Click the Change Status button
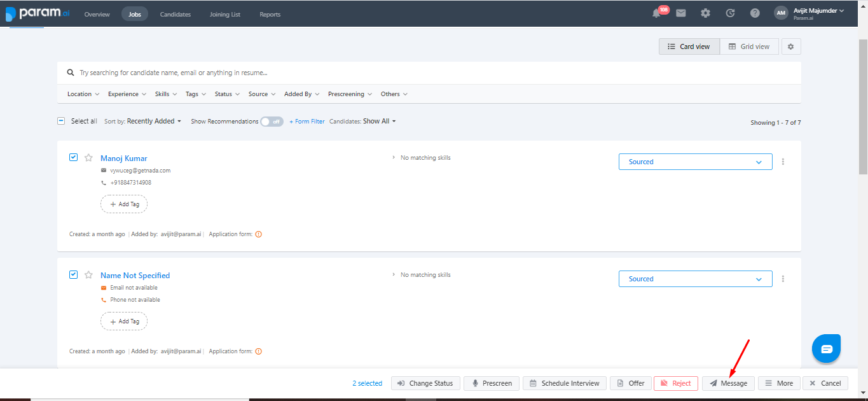The height and width of the screenshot is (401, 868). 425,383
